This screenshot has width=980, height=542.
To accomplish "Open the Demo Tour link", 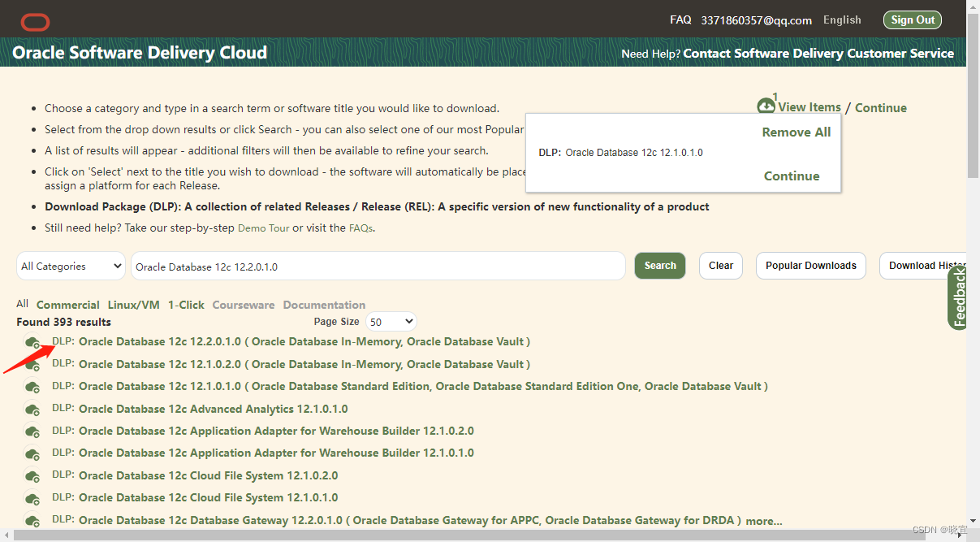I will 263,228.
